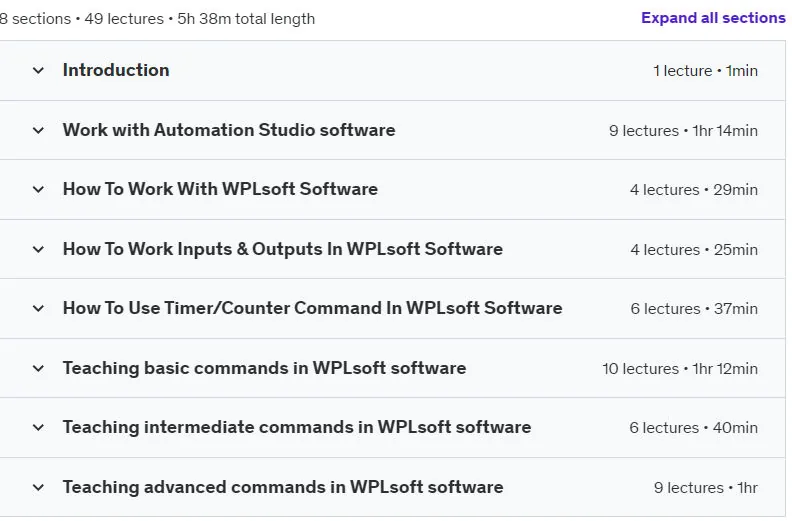Expand Timer/Counter Command section chevron

38,308
